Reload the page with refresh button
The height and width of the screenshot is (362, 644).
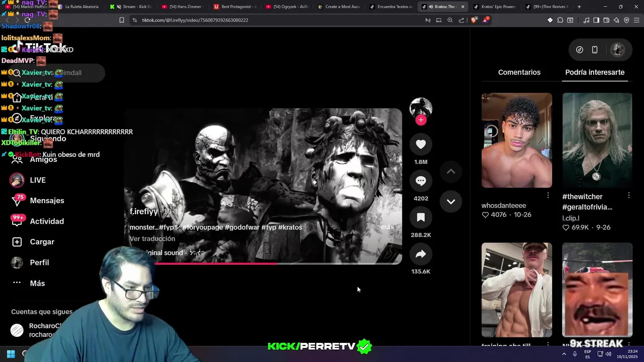[28, 20]
